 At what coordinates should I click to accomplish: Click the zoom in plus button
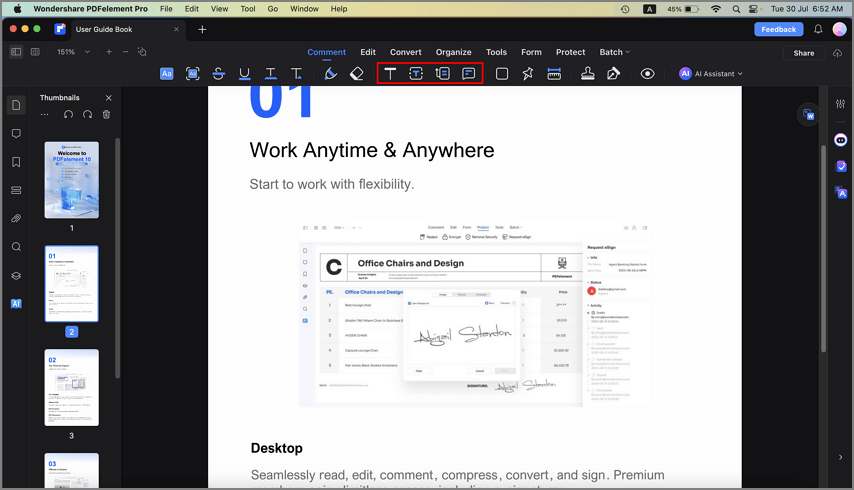pyautogui.click(x=109, y=52)
